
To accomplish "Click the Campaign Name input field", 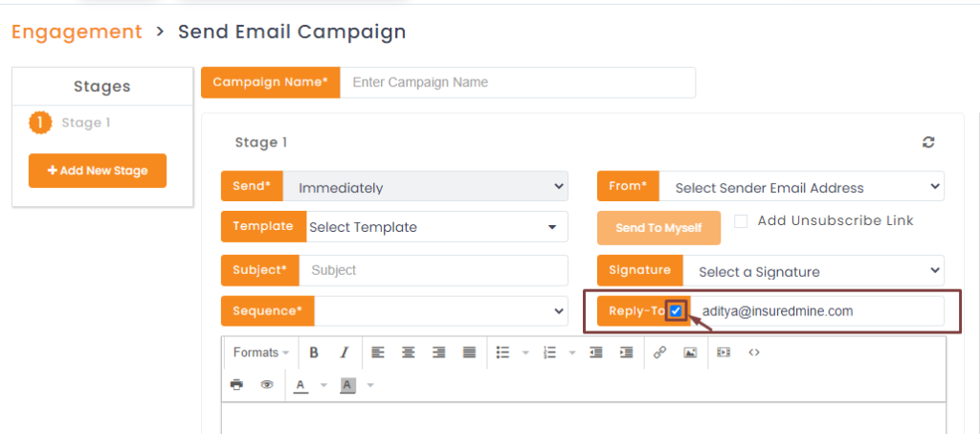I will tap(518, 82).
